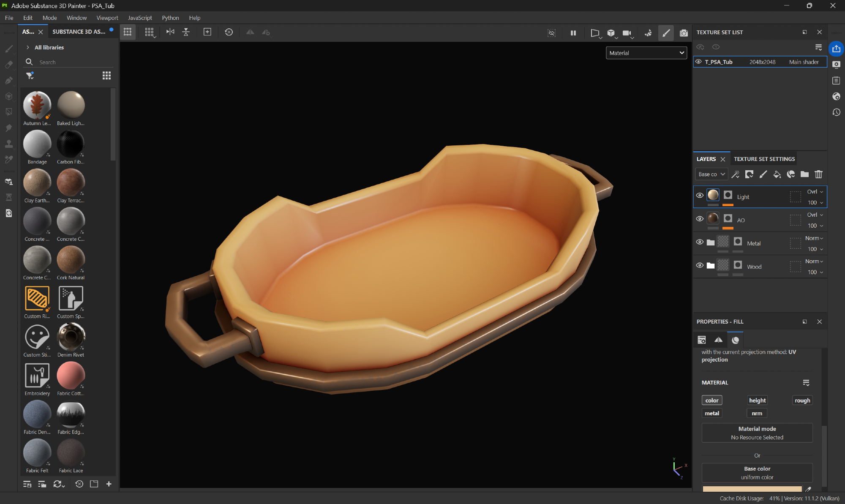Toggle horizontal symmetry mirror icon
This screenshot has height=504, width=845.
[170, 32]
